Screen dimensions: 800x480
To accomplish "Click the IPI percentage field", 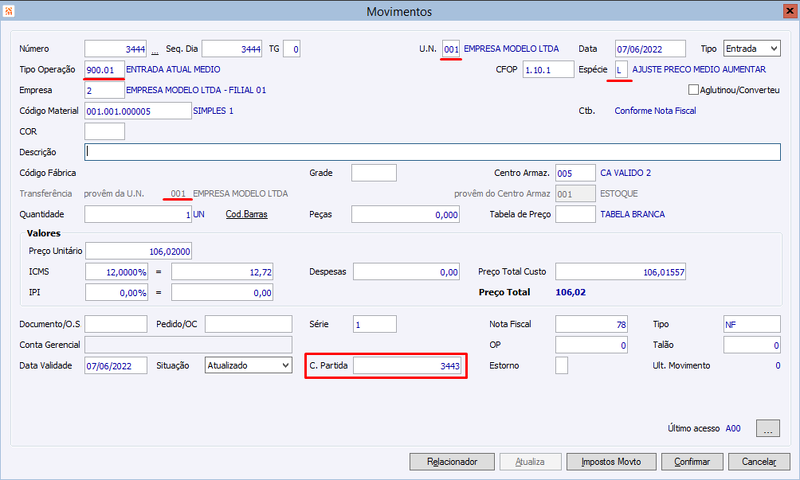I will click(116, 292).
